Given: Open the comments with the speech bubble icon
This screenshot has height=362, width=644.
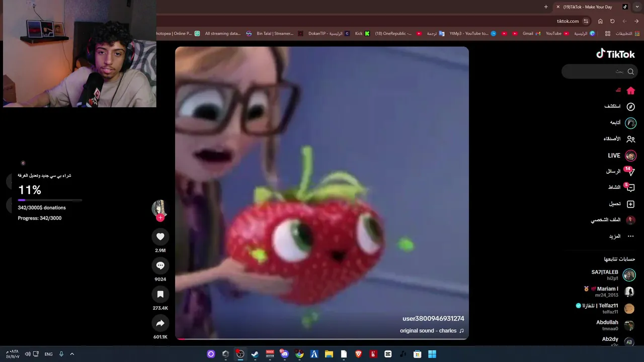Looking at the screenshot, I should point(160,265).
